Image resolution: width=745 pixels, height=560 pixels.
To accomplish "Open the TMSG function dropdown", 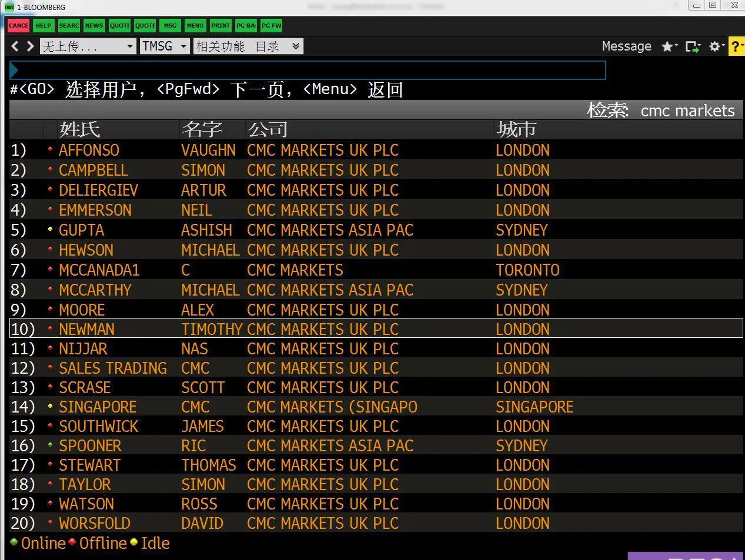I will click(x=165, y=46).
